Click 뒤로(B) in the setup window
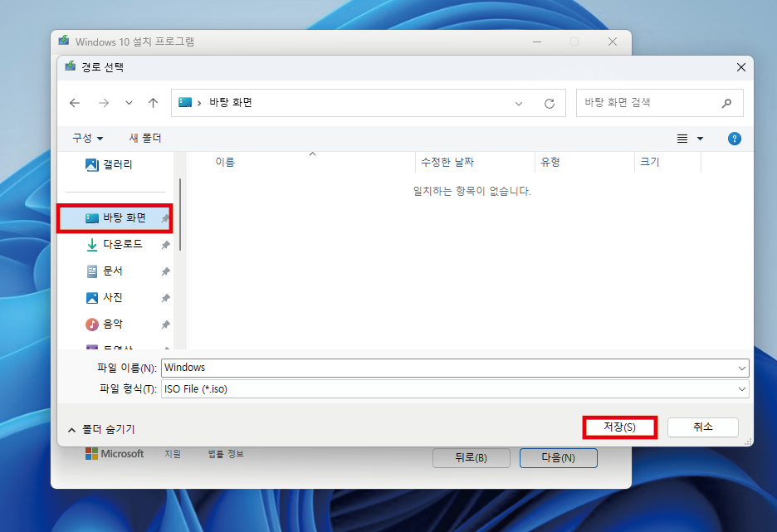Viewport: 777px width, 532px height. coord(472,458)
